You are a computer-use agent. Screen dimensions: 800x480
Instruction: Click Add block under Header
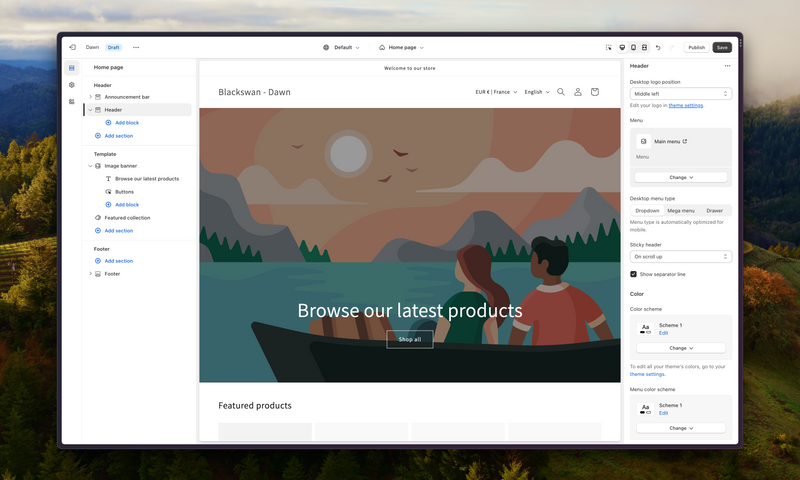click(x=122, y=123)
